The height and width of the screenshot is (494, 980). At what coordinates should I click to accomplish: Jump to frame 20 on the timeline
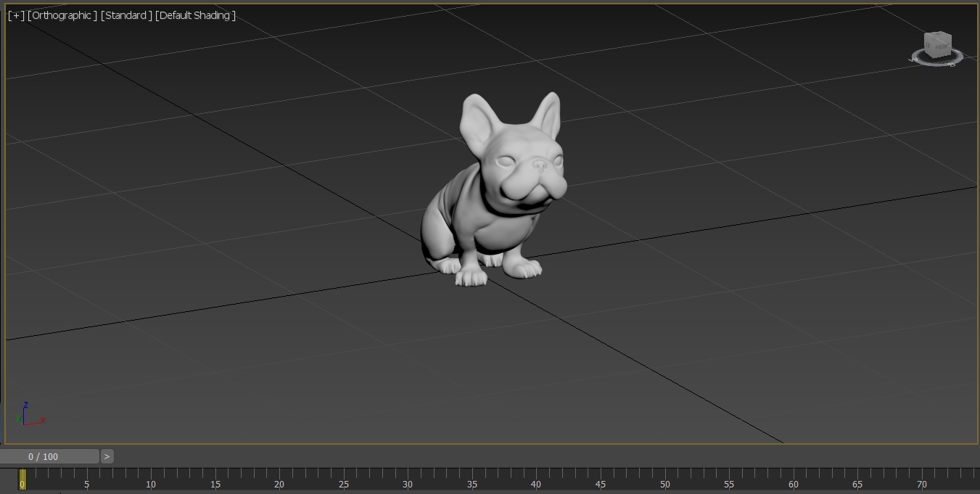(x=279, y=484)
